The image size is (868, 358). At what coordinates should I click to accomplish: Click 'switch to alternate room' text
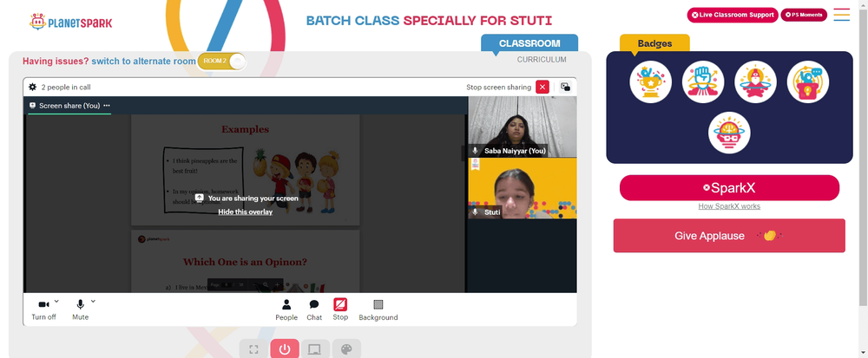143,62
